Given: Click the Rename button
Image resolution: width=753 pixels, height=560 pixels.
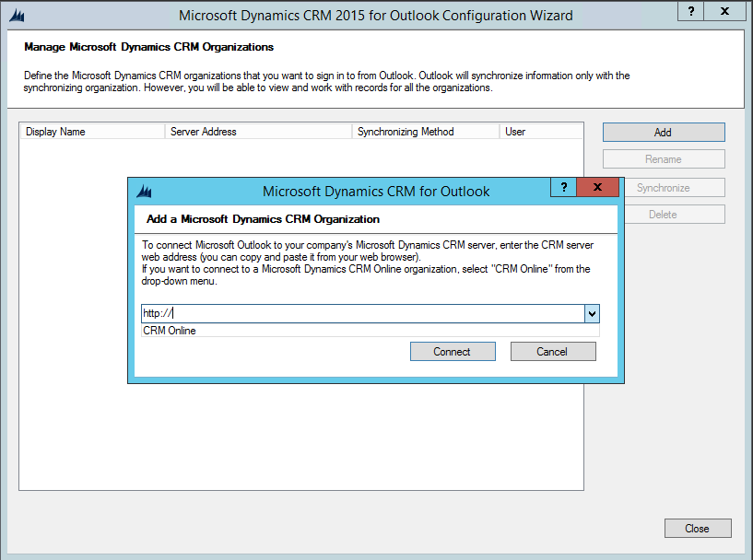Looking at the screenshot, I should pos(664,159).
